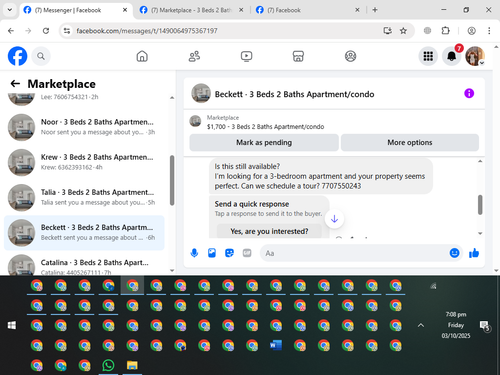
Task: Click the Mark as pending button
Action: 264,143
